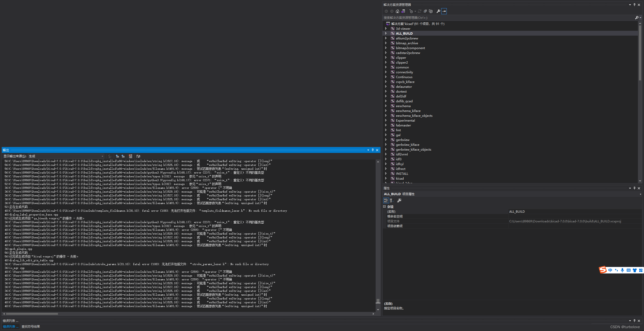Select the bitmap2component project
This screenshot has width=644, height=331.
point(410,48)
